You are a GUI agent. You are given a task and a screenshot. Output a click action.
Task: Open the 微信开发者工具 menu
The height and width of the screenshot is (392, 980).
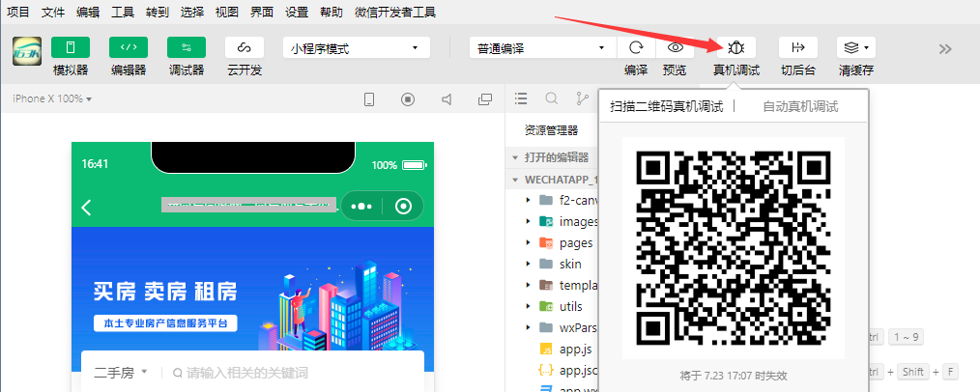coord(395,12)
